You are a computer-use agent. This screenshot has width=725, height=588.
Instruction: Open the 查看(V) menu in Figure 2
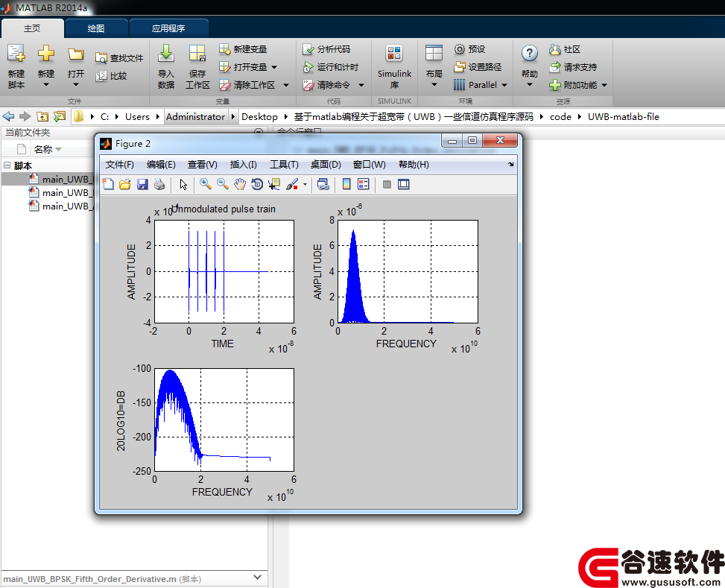[203, 165]
